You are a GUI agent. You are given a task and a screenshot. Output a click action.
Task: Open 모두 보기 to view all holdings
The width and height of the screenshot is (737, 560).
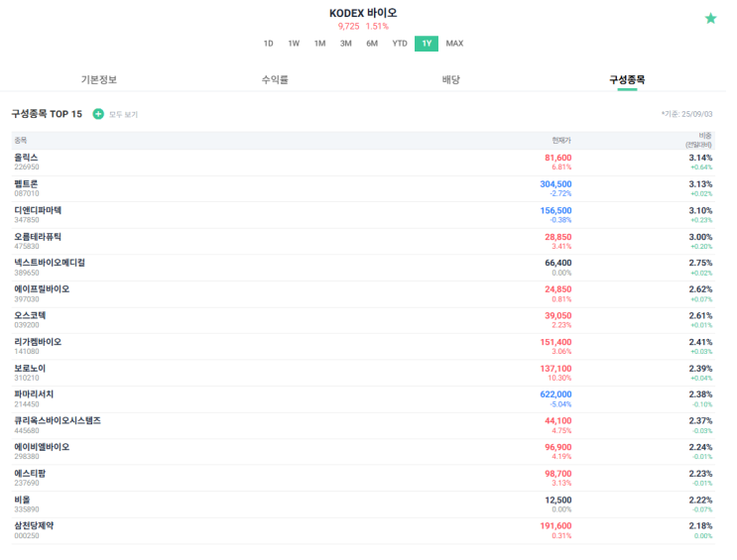point(123,115)
